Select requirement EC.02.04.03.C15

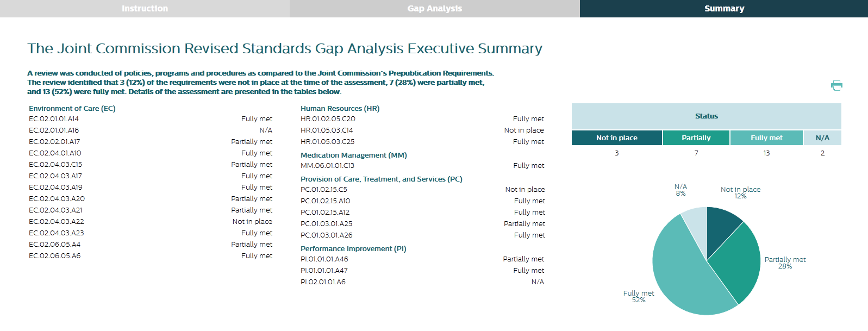click(55, 165)
